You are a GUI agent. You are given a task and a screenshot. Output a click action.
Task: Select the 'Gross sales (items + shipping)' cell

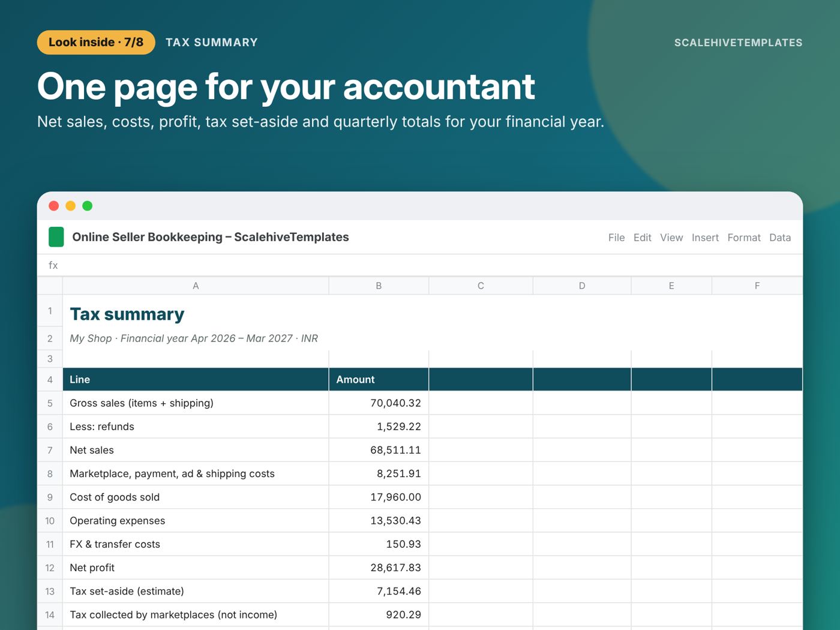(x=196, y=403)
